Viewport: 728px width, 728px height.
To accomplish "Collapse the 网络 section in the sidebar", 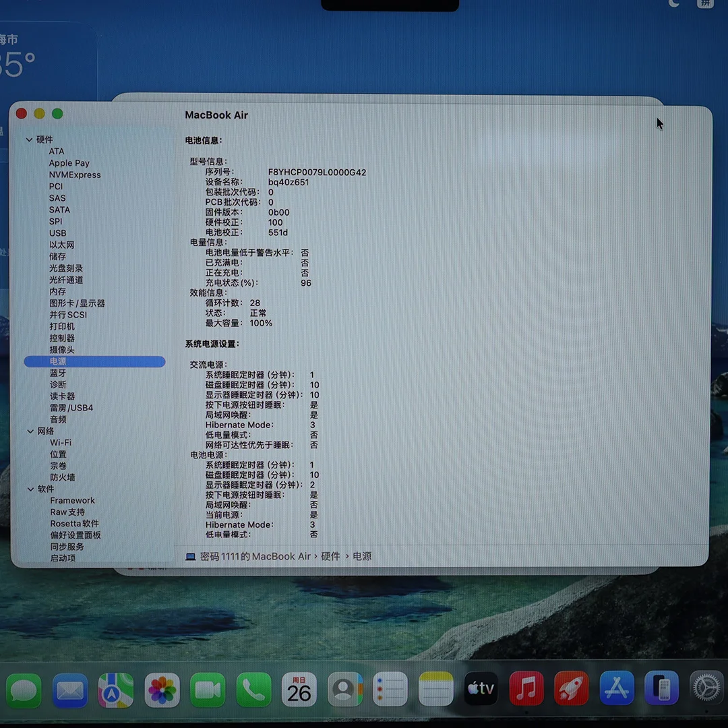I will click(30, 431).
